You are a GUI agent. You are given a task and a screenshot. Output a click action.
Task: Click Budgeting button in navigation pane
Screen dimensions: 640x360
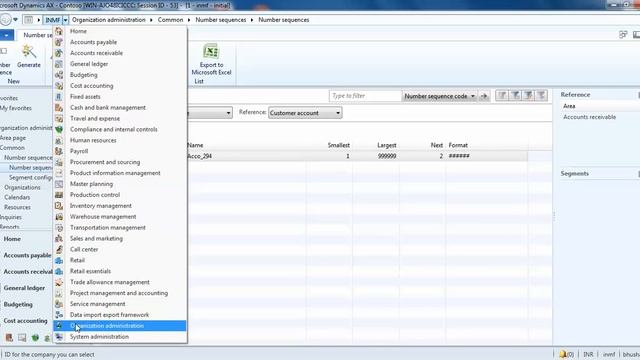(x=18, y=304)
